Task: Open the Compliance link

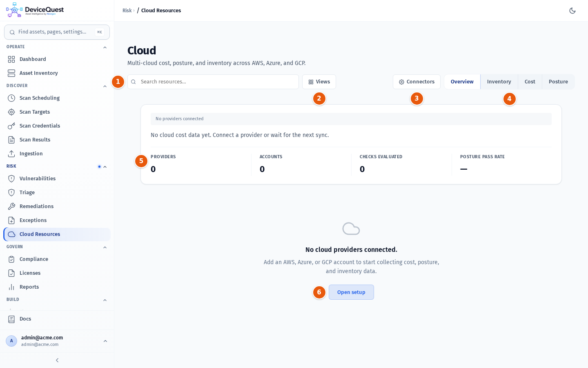Action: (57, 259)
